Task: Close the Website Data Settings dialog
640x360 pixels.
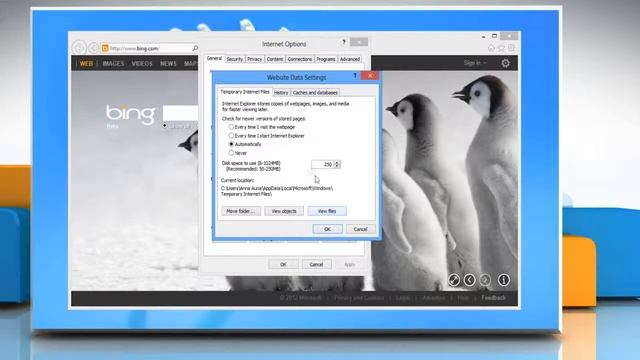Action: tap(370, 76)
